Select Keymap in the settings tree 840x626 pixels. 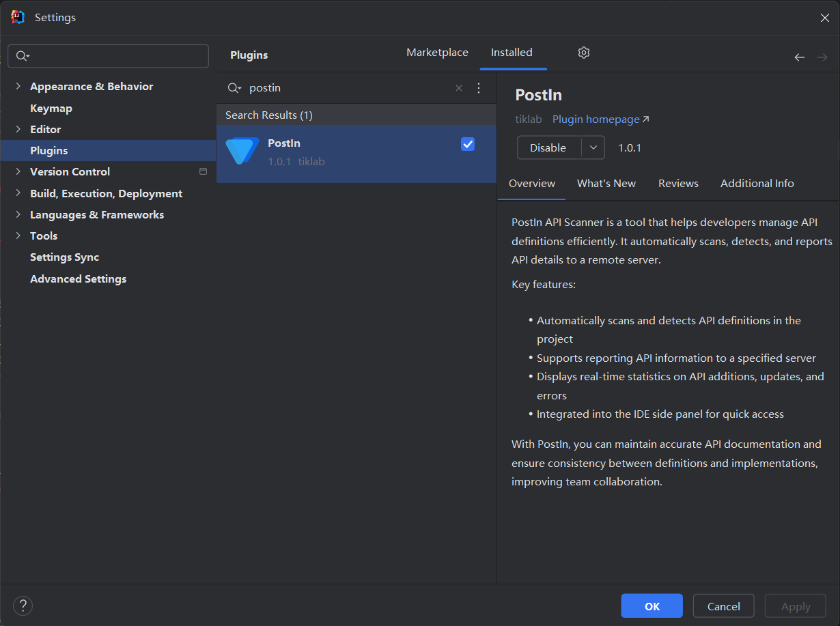tap(51, 108)
